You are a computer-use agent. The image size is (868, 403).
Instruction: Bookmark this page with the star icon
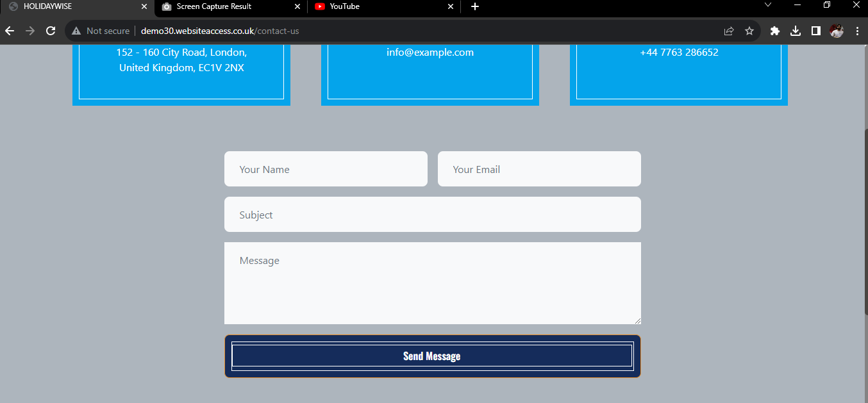[749, 31]
